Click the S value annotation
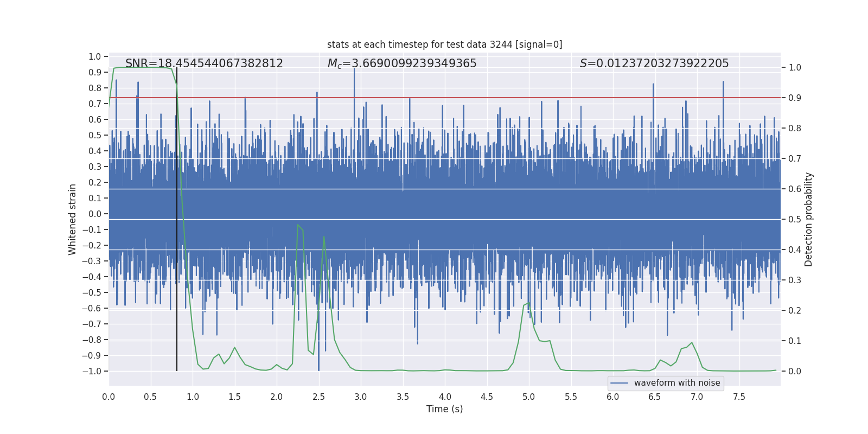868x434 pixels. click(654, 63)
